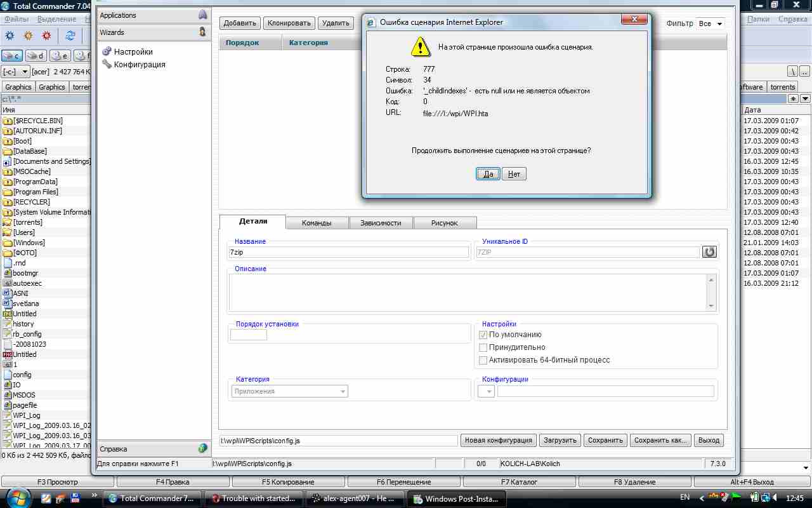Click the orange gear icon in Total Commander toolbar
This screenshot has height=508, width=812.
pos(28,36)
